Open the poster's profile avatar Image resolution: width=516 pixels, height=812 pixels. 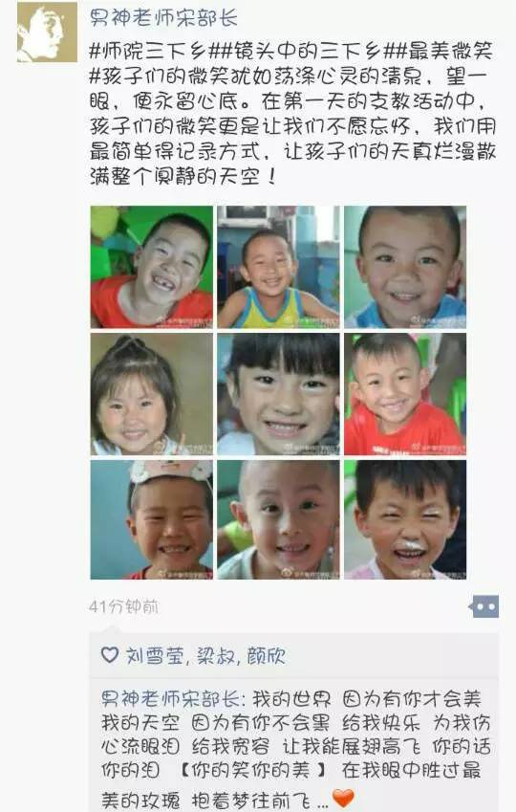coord(47,33)
